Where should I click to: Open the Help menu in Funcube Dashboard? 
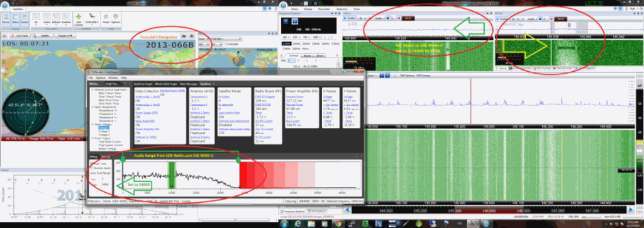(x=124, y=77)
